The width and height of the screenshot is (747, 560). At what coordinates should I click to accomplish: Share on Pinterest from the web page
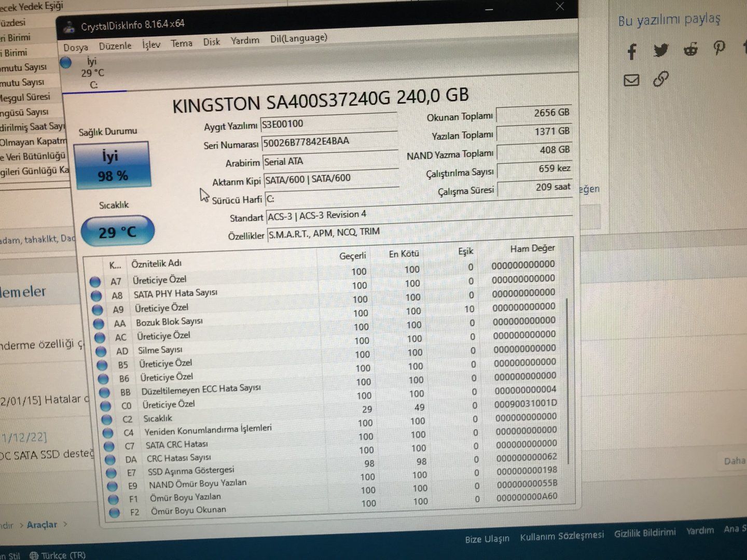(x=719, y=48)
